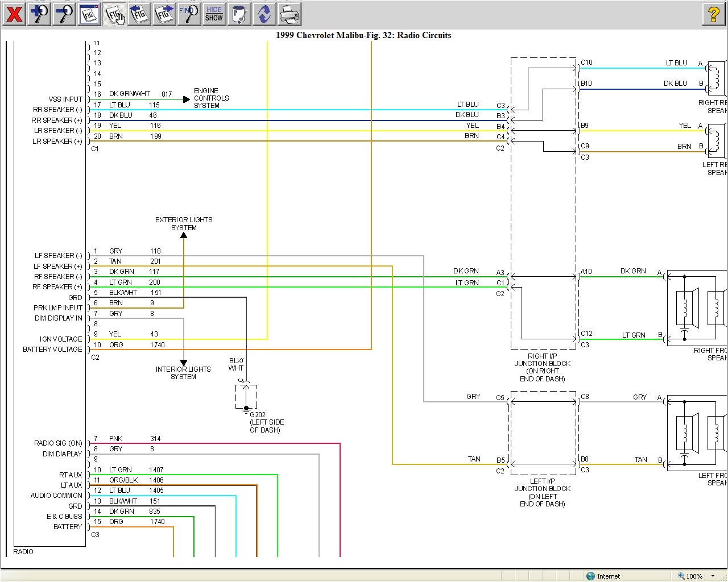Toggle the HIDE/SHOW display button
The width and height of the screenshot is (728, 582).
(x=213, y=14)
